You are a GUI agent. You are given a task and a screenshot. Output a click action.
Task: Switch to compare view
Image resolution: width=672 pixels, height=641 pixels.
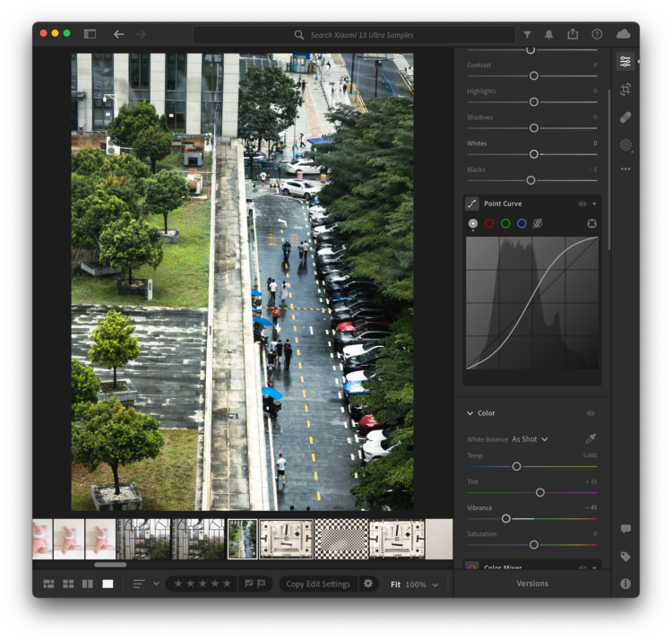[x=88, y=584]
